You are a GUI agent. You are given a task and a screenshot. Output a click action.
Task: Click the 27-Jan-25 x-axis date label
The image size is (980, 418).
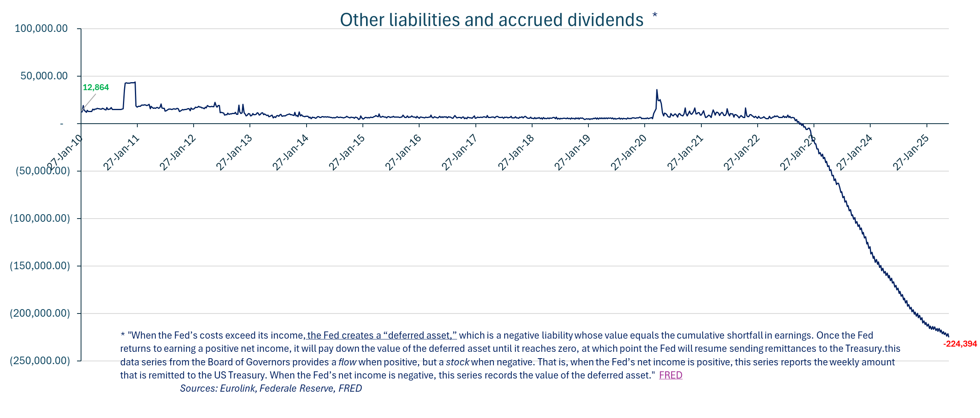911,153
